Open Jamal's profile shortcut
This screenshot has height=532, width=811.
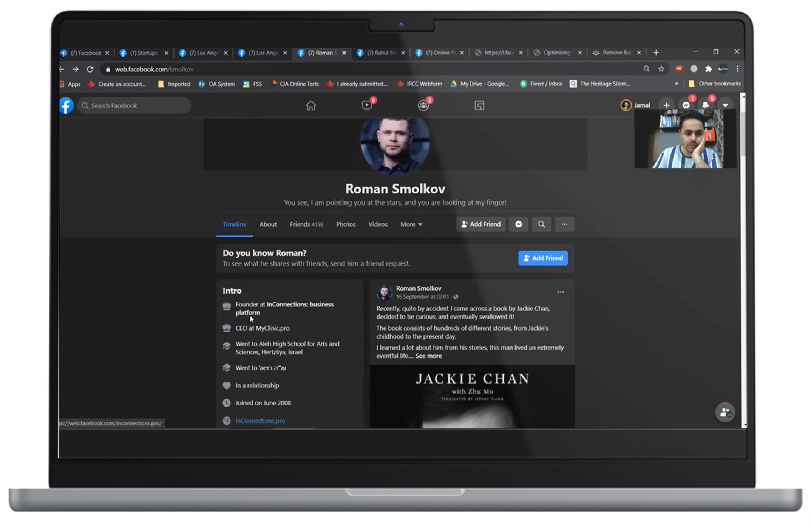635,105
